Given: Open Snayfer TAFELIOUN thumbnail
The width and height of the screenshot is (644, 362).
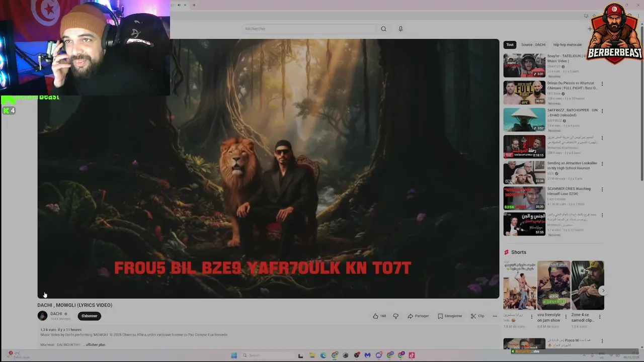Looking at the screenshot, I should [524, 65].
